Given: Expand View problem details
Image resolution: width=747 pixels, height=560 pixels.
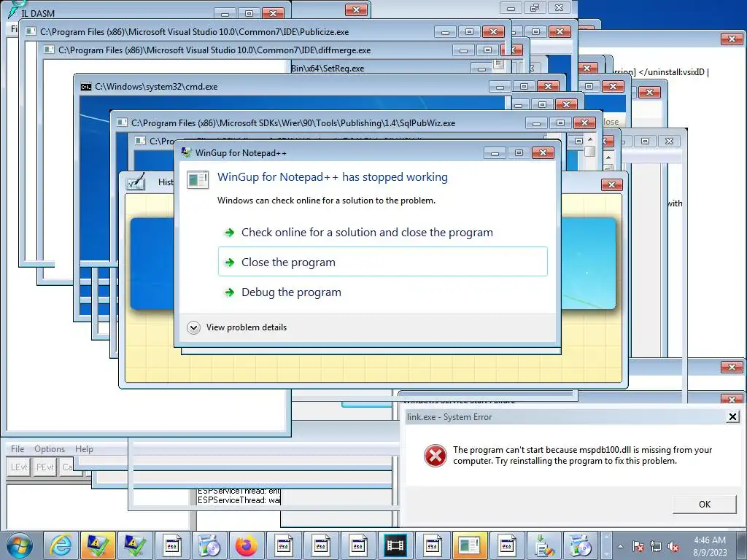Looking at the screenshot, I should (237, 327).
